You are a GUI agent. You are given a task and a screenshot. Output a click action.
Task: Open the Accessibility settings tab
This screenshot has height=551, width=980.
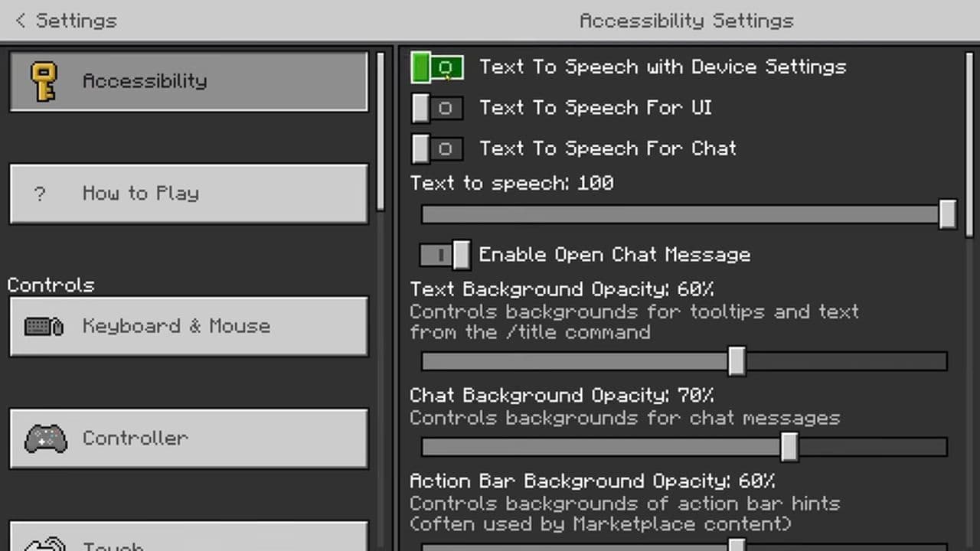tap(188, 81)
